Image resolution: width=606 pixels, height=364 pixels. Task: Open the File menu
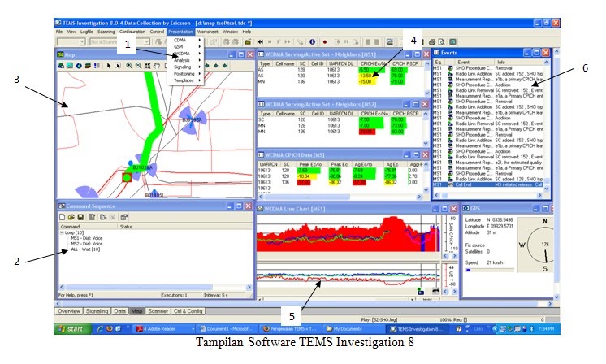59,32
